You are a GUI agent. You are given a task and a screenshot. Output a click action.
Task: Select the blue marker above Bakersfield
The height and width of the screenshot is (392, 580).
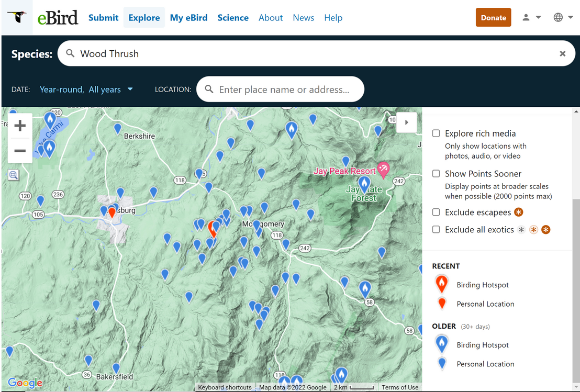(116, 368)
